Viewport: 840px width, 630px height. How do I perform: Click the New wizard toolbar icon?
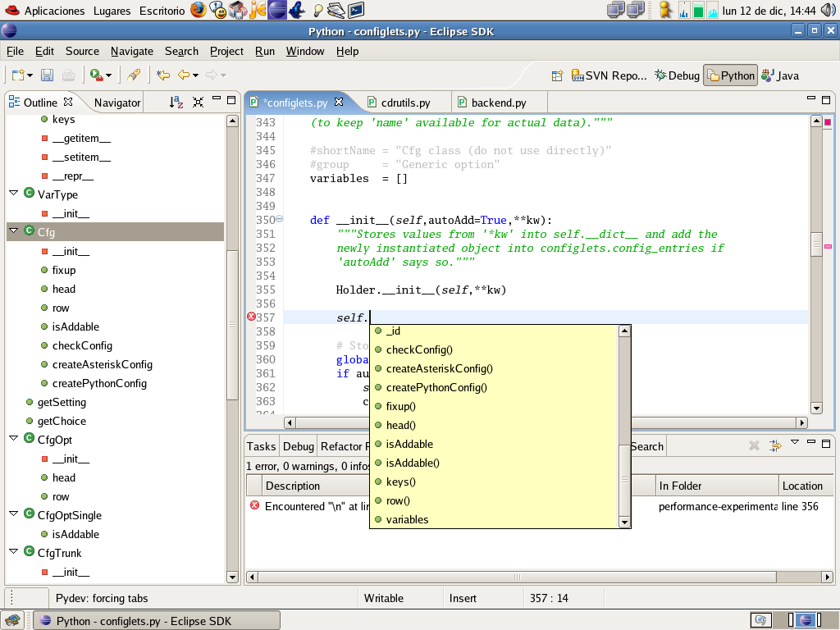18,75
